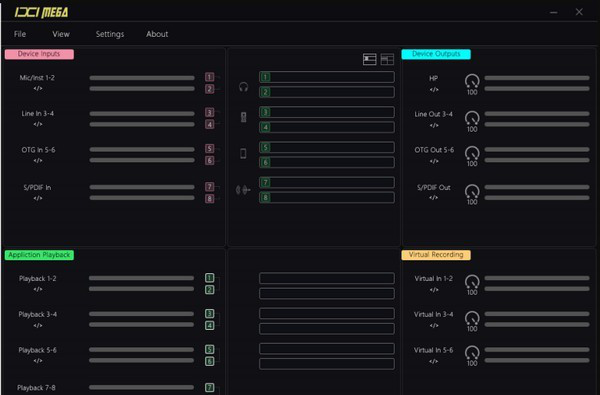The width and height of the screenshot is (600, 395).
Task: Open the View menu
Action: coord(61,34)
